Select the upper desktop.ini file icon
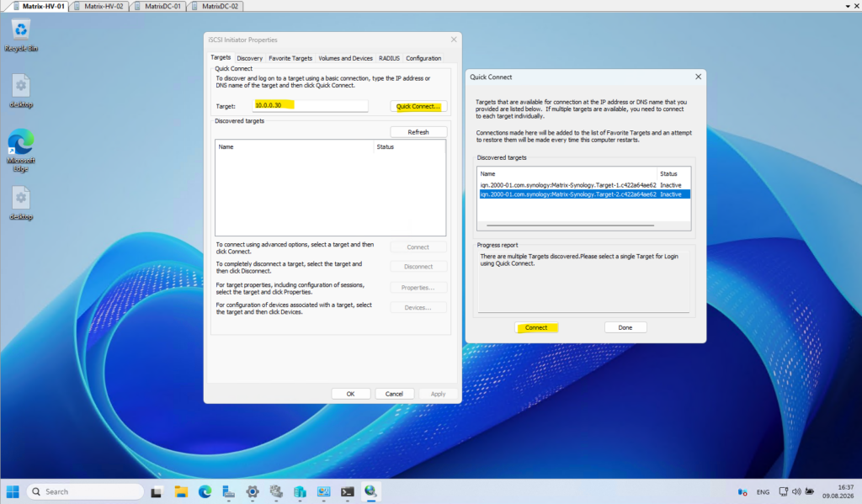 coord(21,91)
